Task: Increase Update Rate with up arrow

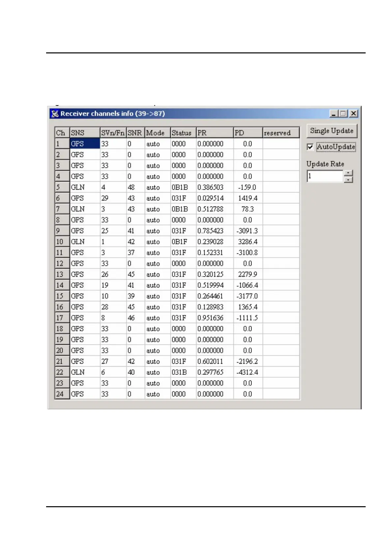Action: (x=348, y=173)
